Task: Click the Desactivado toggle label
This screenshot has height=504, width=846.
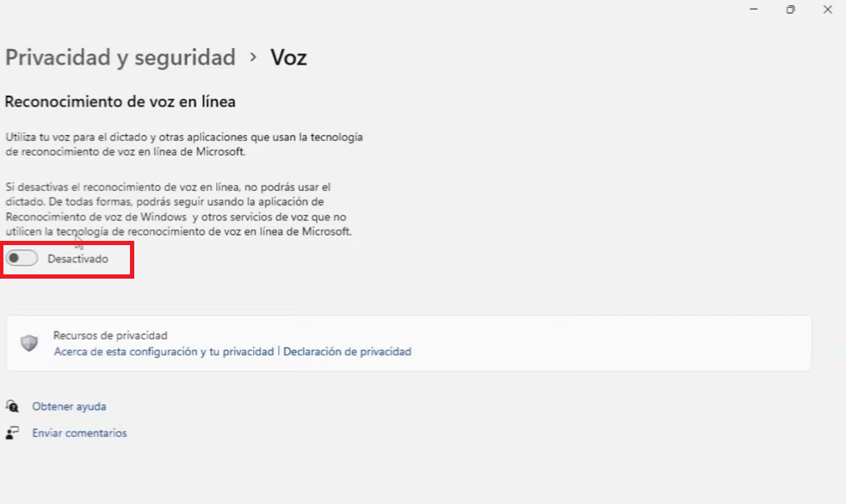Action: (x=77, y=259)
